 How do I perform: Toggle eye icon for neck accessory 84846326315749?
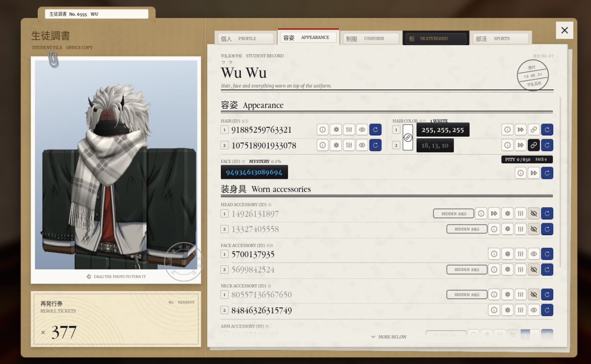(x=534, y=310)
